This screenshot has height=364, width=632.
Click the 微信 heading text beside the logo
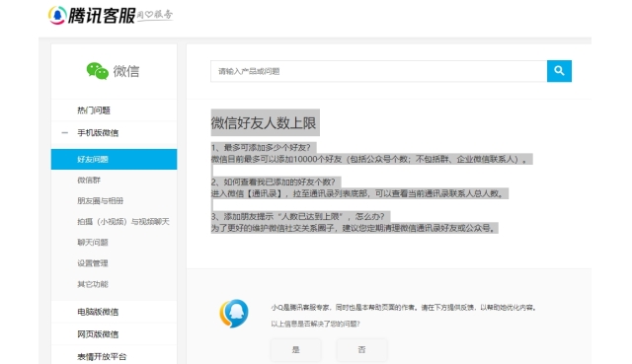(x=126, y=71)
